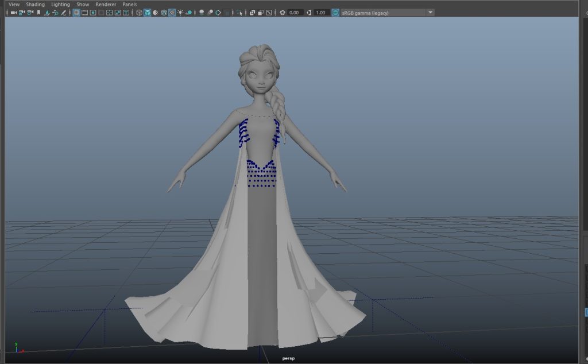Click the Screen Space Ambient Occlusion icon
The image size is (588, 364).
[202, 13]
